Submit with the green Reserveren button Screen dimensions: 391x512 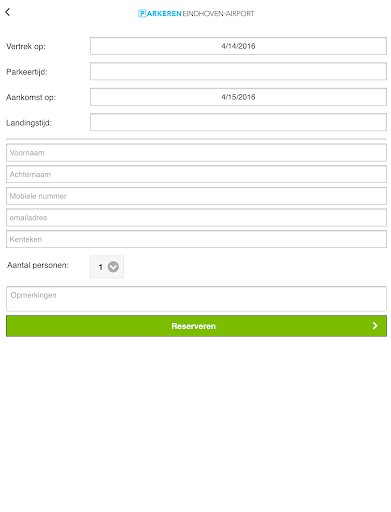click(x=196, y=326)
